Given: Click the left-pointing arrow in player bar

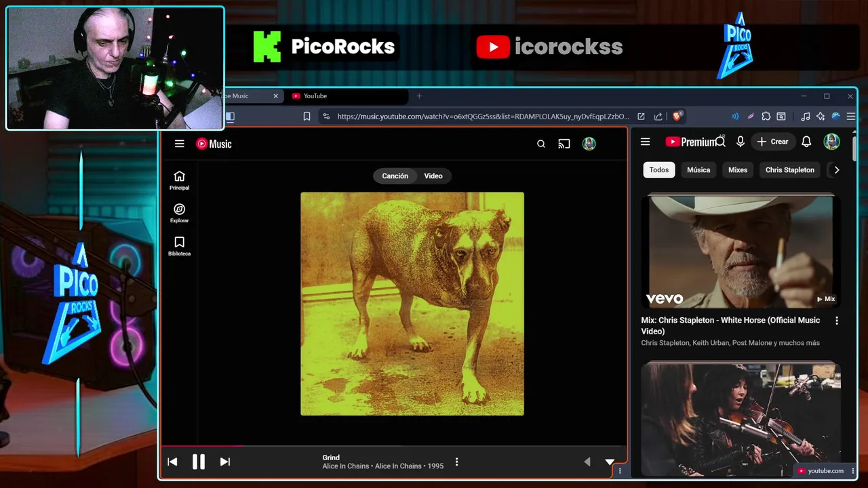Looking at the screenshot, I should point(587,462).
